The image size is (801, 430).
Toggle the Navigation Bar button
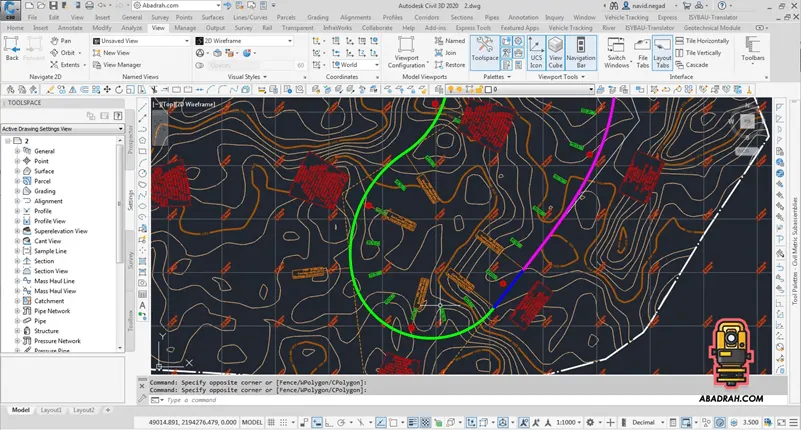tap(581, 51)
